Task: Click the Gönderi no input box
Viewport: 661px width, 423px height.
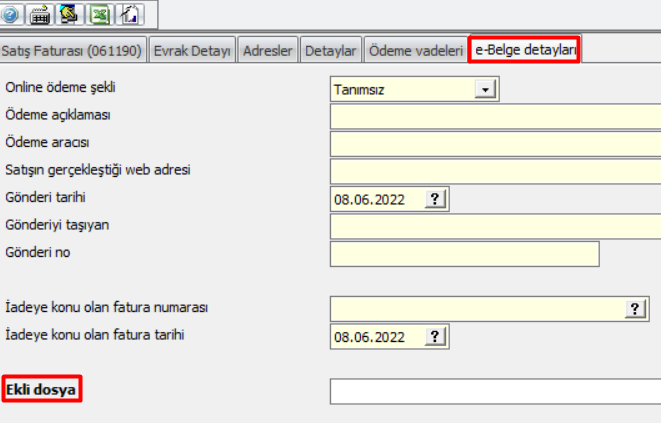Action: click(464, 254)
